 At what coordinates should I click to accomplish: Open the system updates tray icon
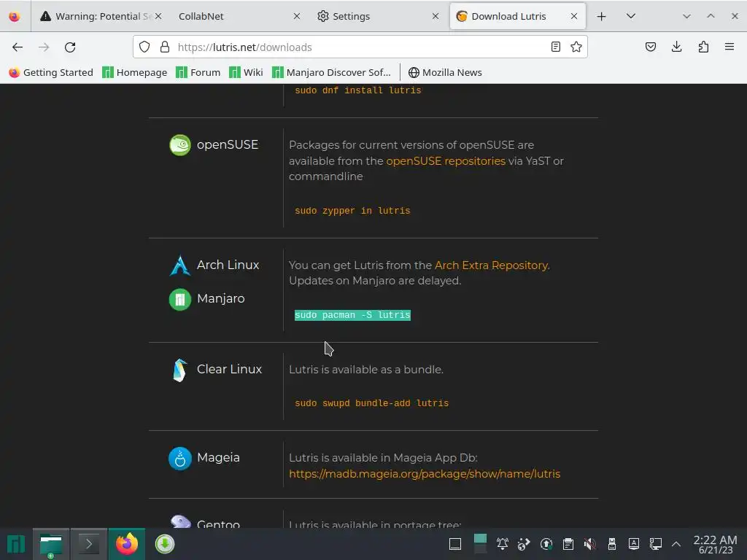click(x=546, y=544)
